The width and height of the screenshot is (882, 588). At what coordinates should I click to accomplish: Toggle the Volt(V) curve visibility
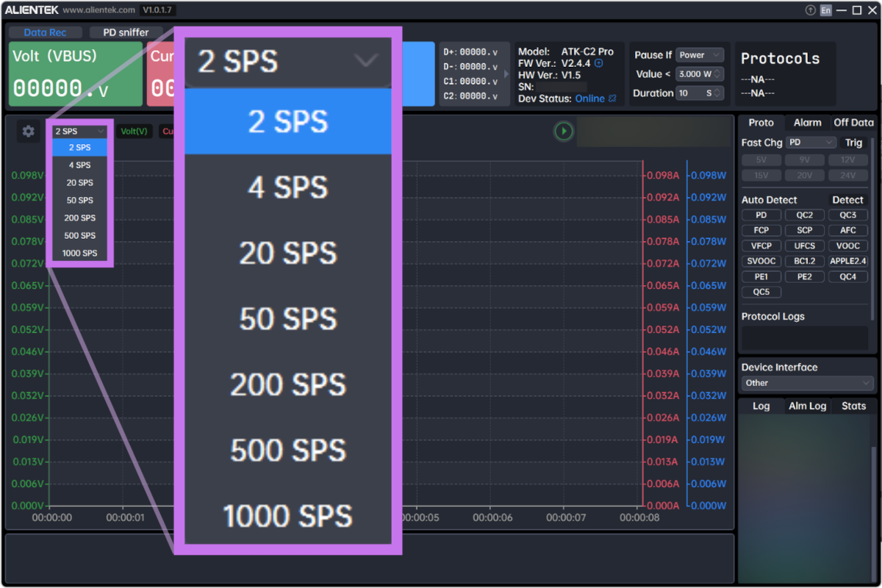point(134,132)
